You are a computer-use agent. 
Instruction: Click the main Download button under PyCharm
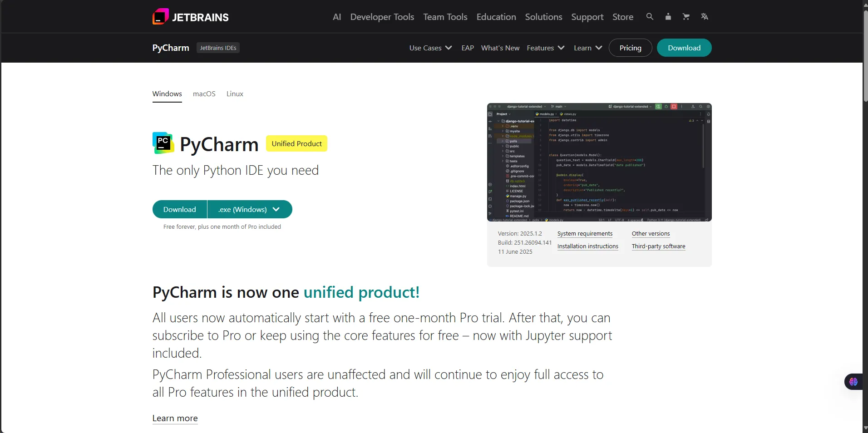click(x=180, y=209)
